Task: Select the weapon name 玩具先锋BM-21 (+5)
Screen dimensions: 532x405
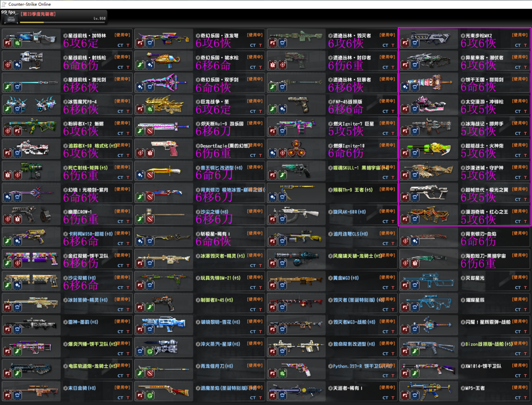Action: pos(221,278)
